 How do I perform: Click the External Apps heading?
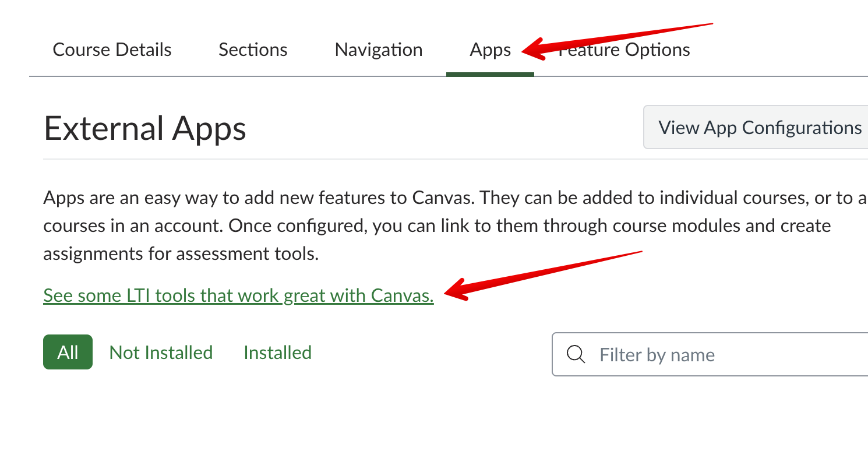point(144,128)
